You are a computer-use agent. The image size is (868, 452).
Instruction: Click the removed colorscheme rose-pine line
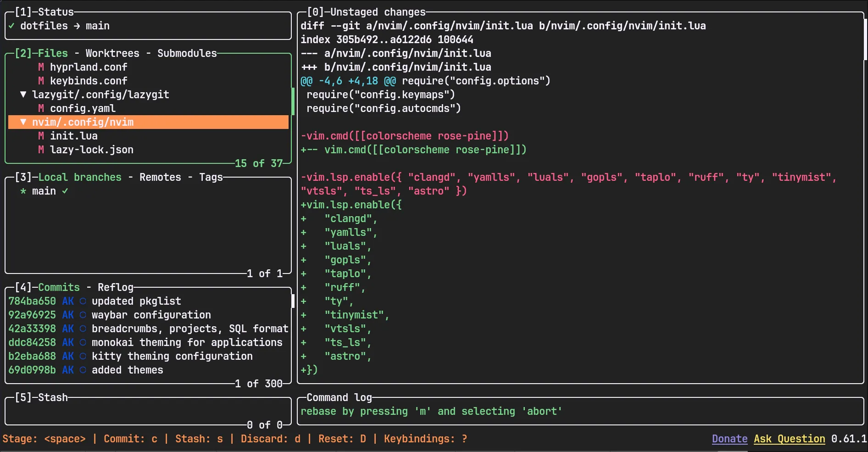(405, 136)
